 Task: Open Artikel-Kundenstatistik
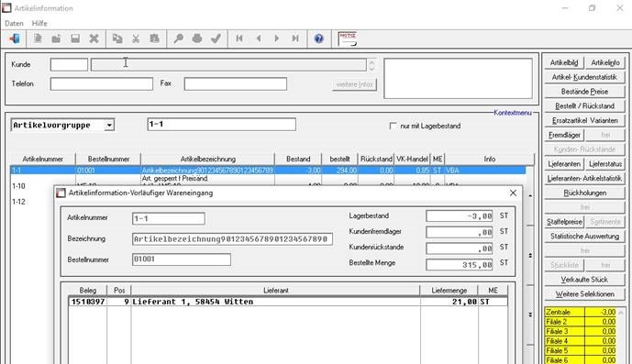point(584,77)
